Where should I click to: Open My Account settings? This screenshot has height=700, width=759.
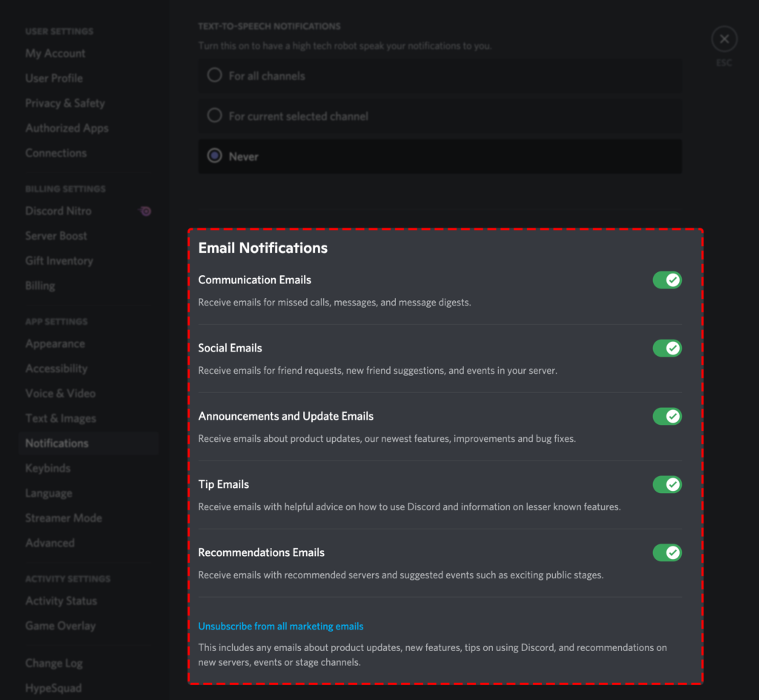55,53
